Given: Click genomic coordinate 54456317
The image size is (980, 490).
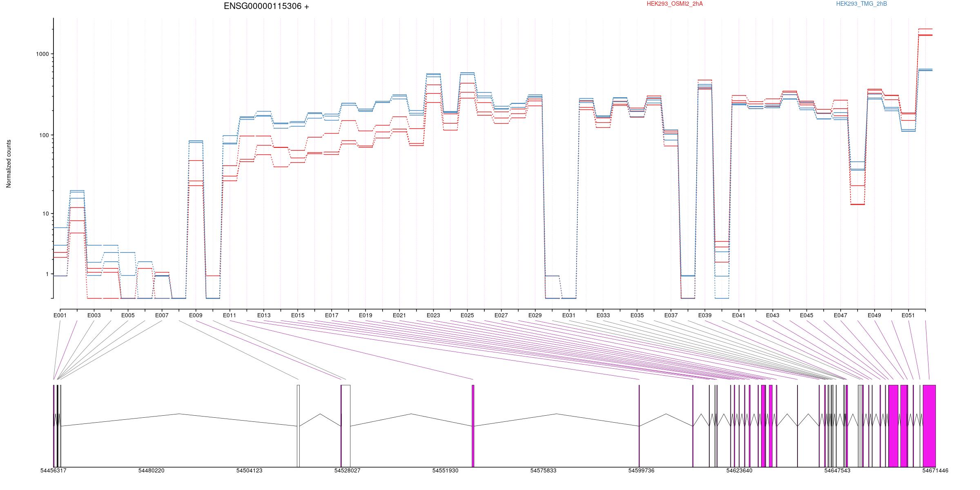Looking at the screenshot, I should point(53,470).
